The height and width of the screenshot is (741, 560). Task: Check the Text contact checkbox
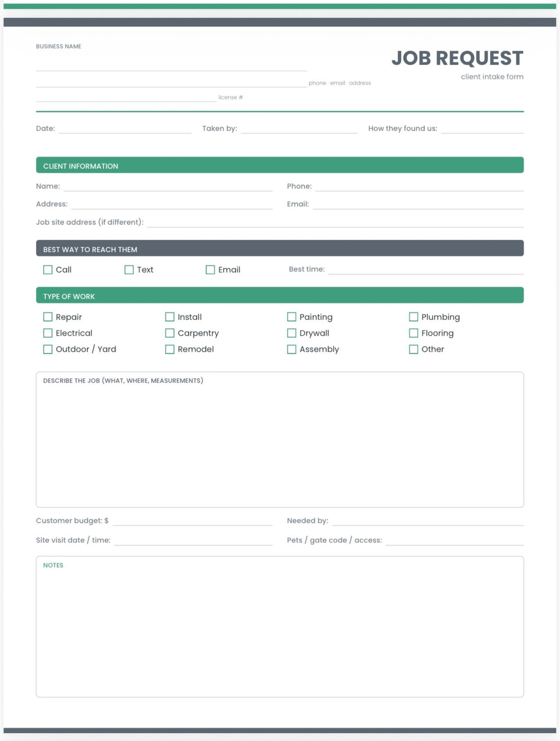pyautogui.click(x=129, y=270)
